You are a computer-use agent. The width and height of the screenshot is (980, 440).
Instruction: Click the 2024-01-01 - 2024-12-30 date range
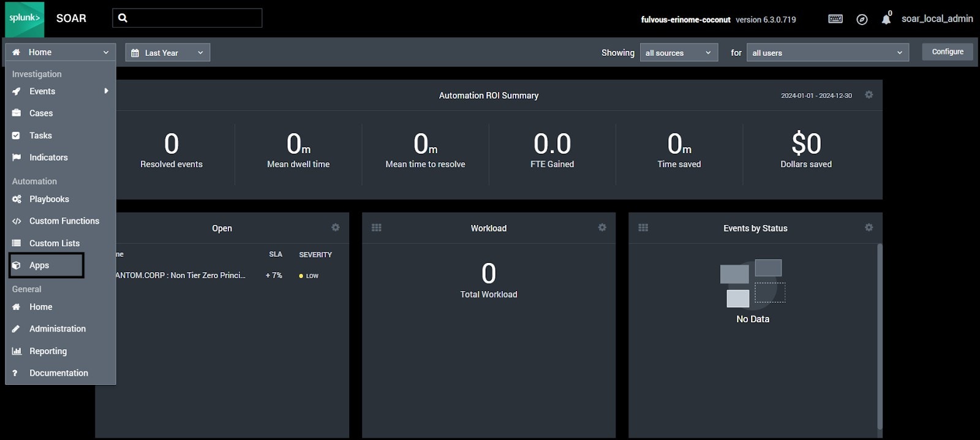(816, 96)
